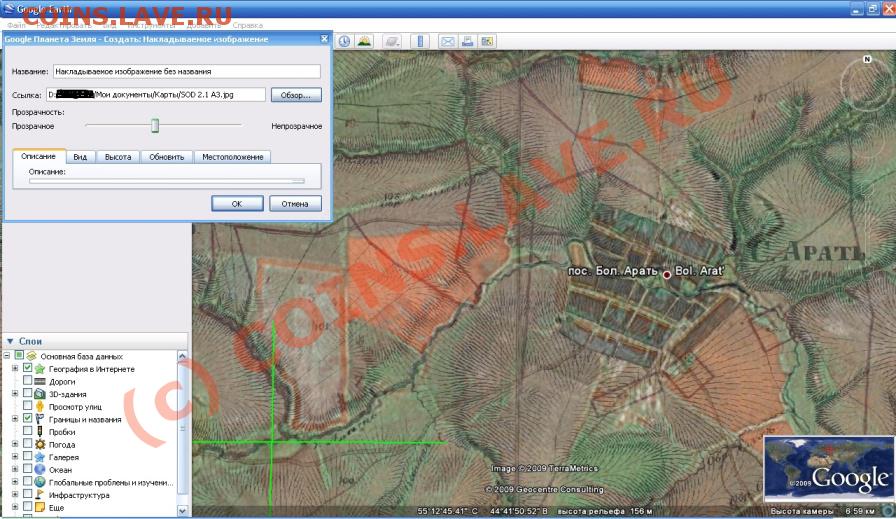
Task: Enable the Галерея layer checkbox
Action: click(27, 456)
